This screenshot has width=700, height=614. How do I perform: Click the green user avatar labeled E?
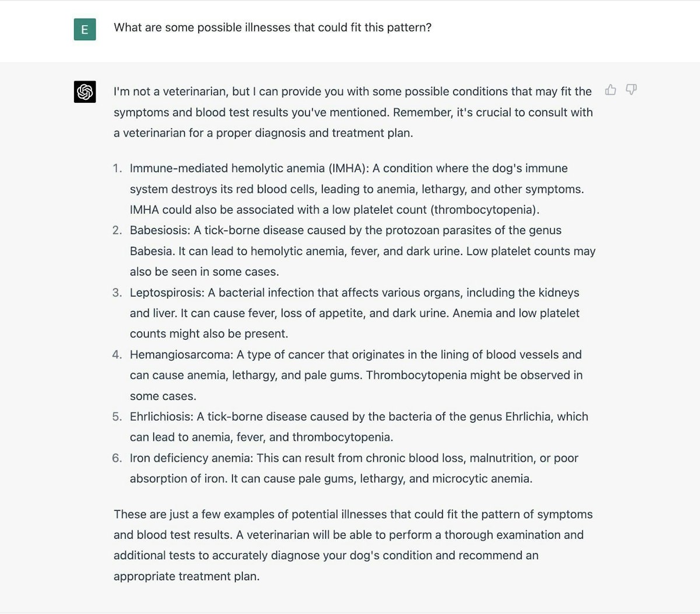[x=85, y=29]
